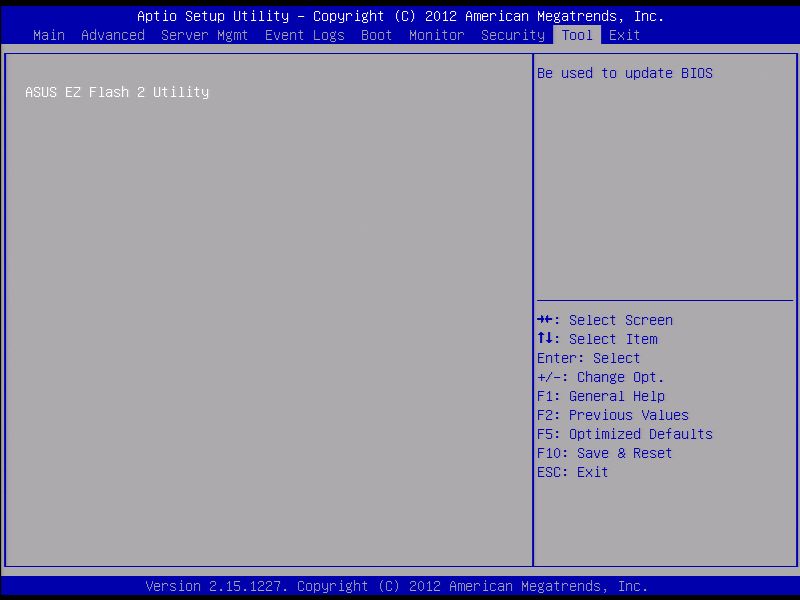Select the Event Logs tab
Viewport: 800px width, 600px height.
(305, 35)
